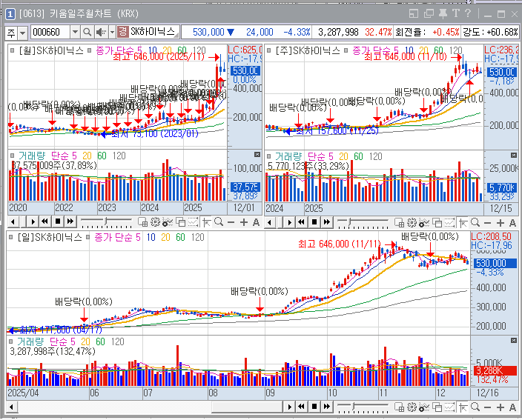This screenshot has width=522, height=420.
Task: Click the A auto-fit icon on daily toolbar
Action: click(x=512, y=407)
